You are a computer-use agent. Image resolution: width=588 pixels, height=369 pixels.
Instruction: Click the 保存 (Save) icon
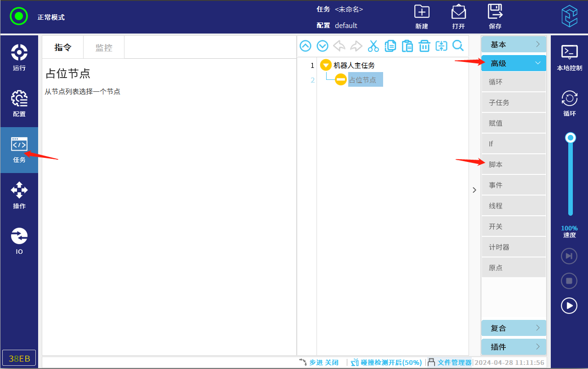pyautogui.click(x=495, y=17)
